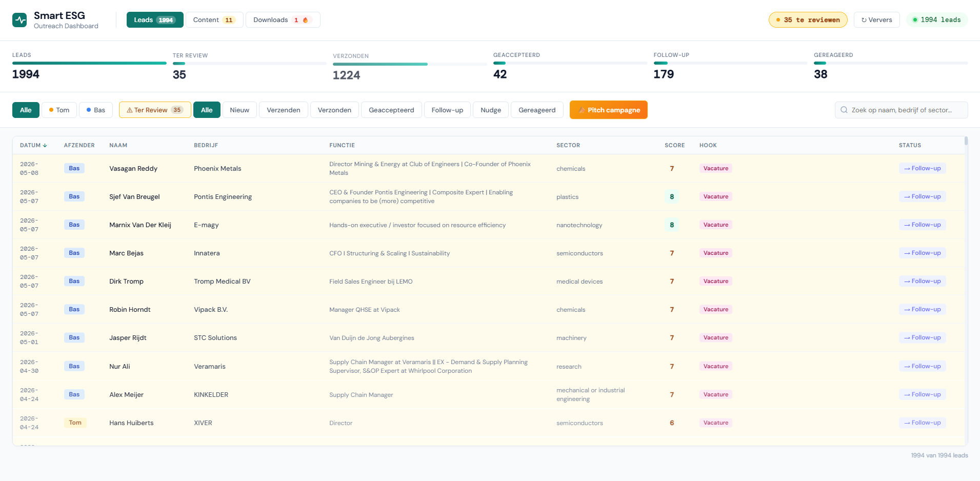This screenshot has width=980, height=481.
Task: Click the 1994 van 1994 leads footer
Action: click(x=939, y=455)
